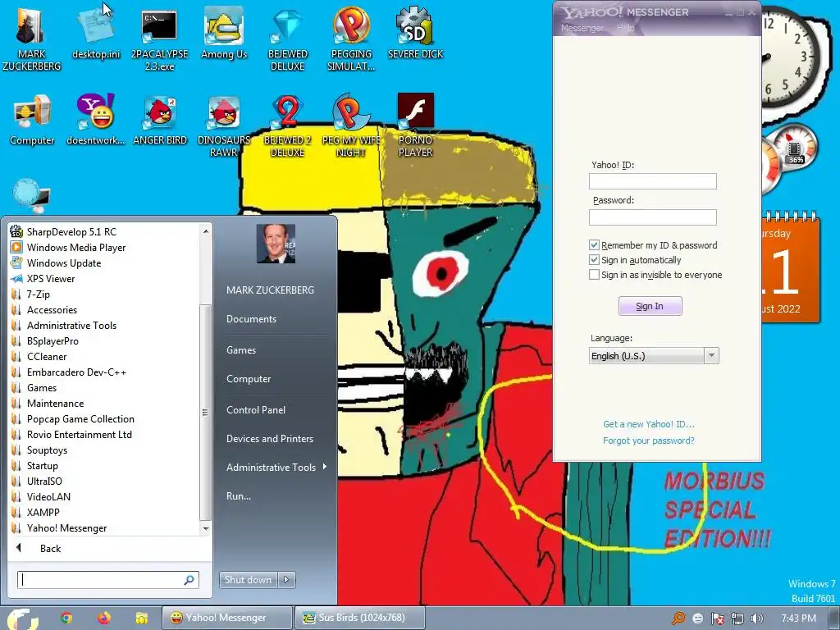Click the Shut down button
The image size is (840, 630).
point(248,580)
